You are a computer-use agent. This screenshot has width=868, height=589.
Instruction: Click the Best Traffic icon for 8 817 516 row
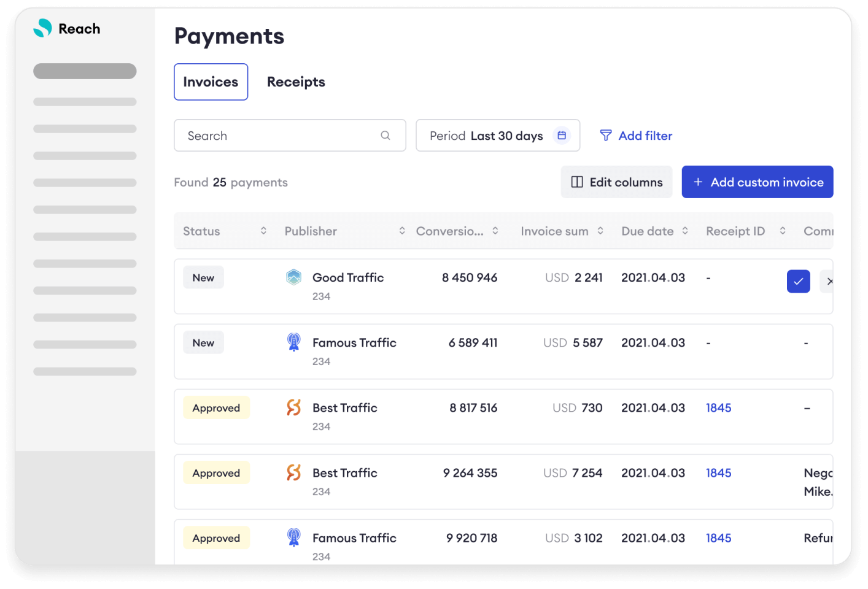coord(294,407)
